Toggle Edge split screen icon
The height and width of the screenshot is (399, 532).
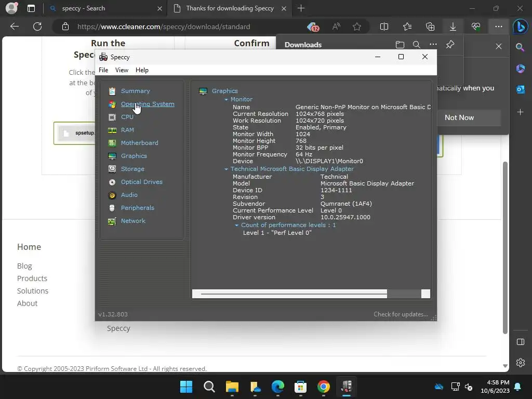[x=384, y=26]
